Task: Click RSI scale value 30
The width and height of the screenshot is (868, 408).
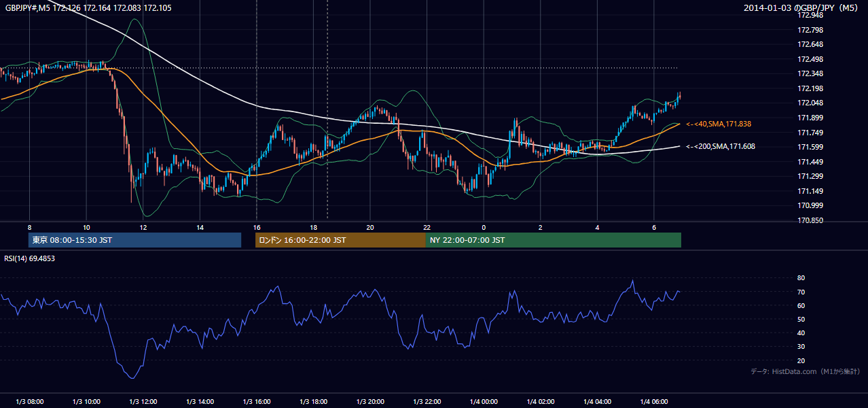Action: (801, 347)
